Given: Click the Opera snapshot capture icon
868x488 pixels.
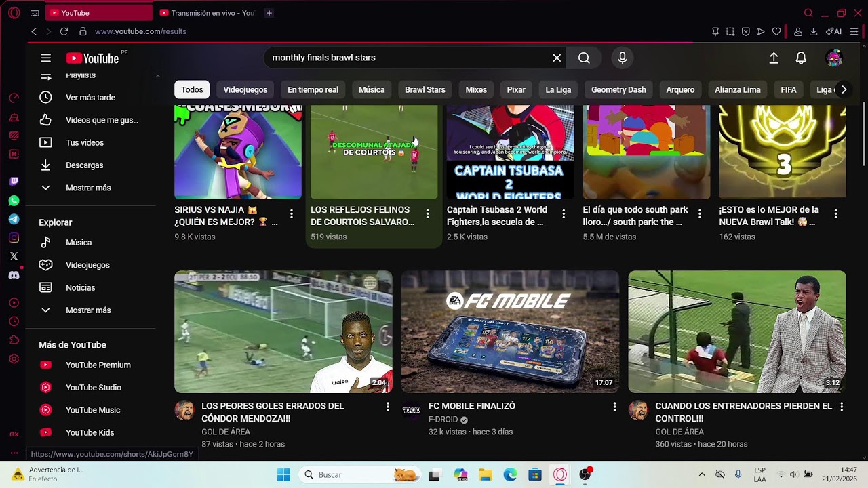Looking at the screenshot, I should coord(730,31).
